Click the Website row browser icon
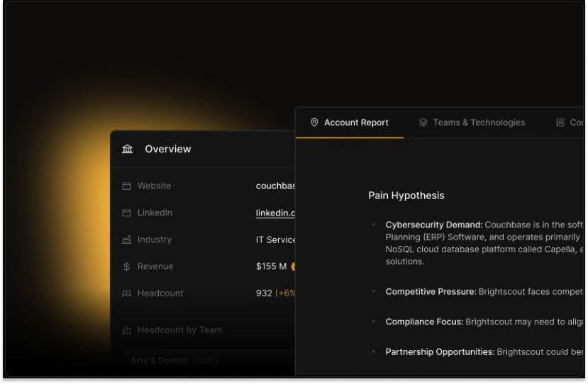 tap(127, 186)
